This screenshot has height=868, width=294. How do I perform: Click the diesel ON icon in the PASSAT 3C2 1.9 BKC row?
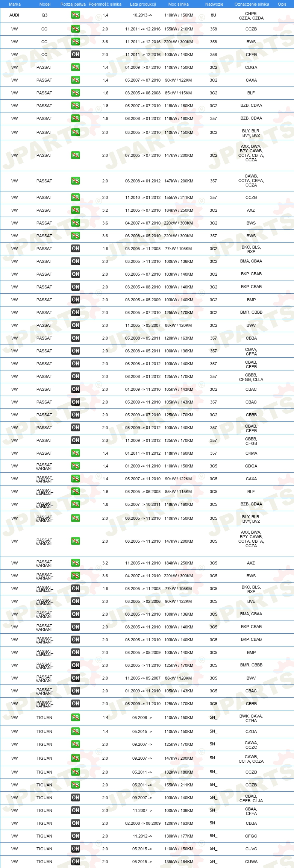[76, 249]
